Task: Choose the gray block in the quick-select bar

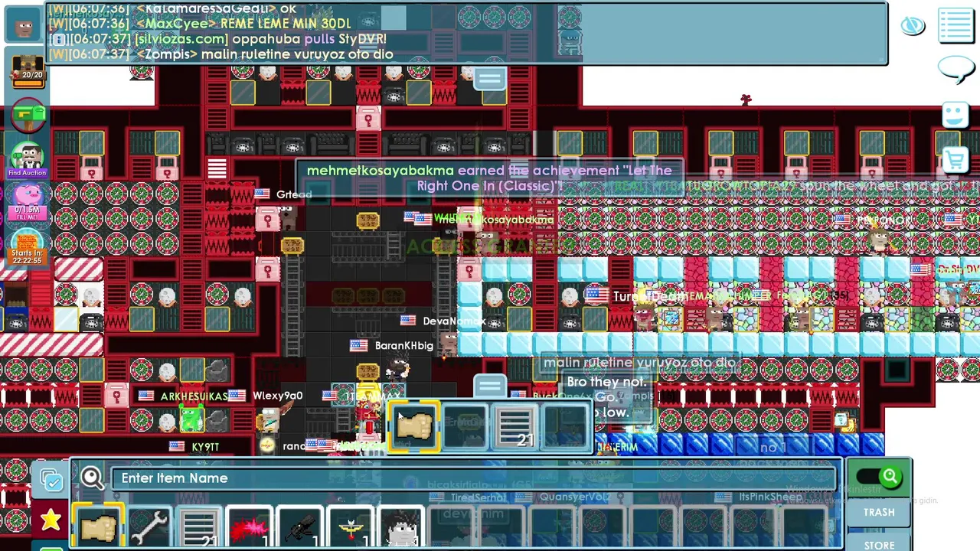Action: tap(515, 425)
